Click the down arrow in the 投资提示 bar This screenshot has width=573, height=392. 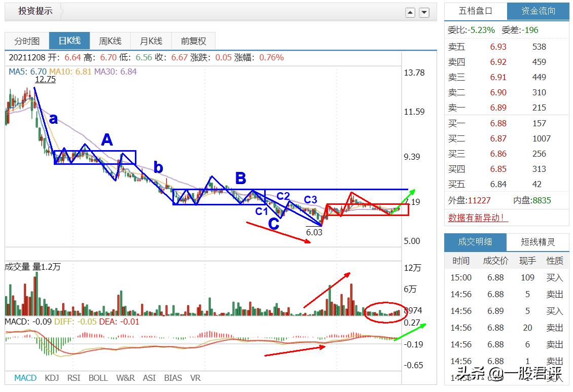point(424,12)
